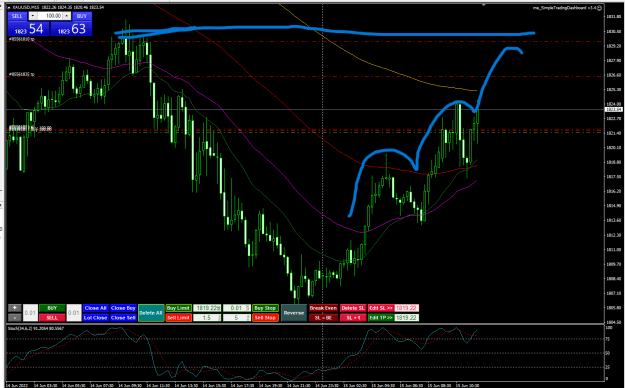
Task: Click the buy 100.00 order label on chart
Action: point(31,128)
